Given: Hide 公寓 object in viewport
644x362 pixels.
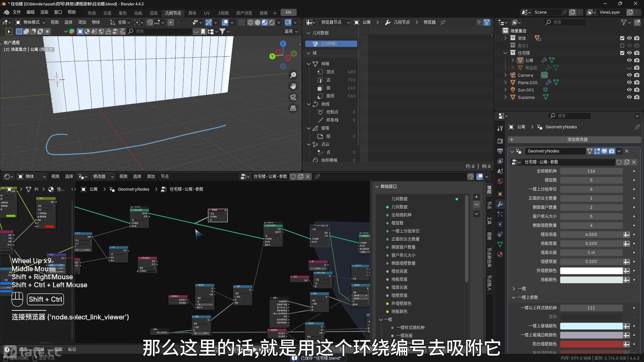Looking at the screenshot, I should (629, 60).
